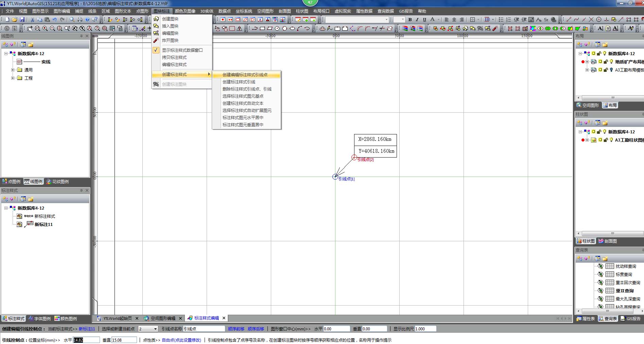This screenshot has height=344, width=644.
Task: Click the open folder toolbar icon
Action: click(15, 20)
